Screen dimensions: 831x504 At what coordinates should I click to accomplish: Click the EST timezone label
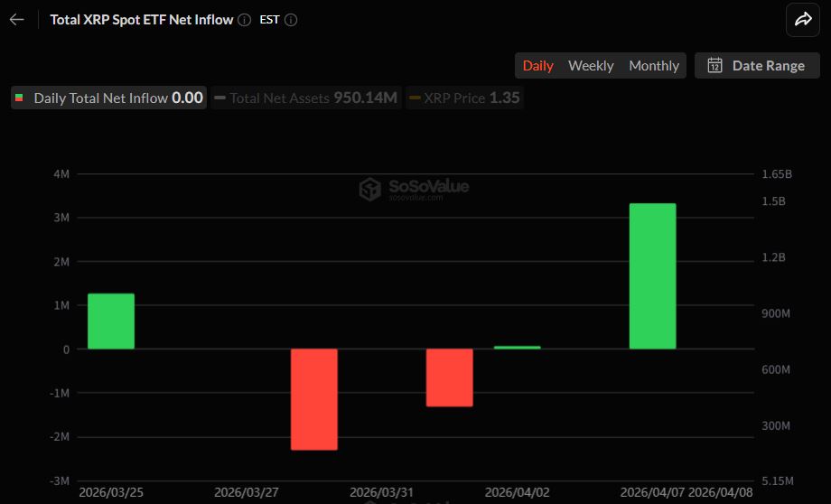[269, 20]
